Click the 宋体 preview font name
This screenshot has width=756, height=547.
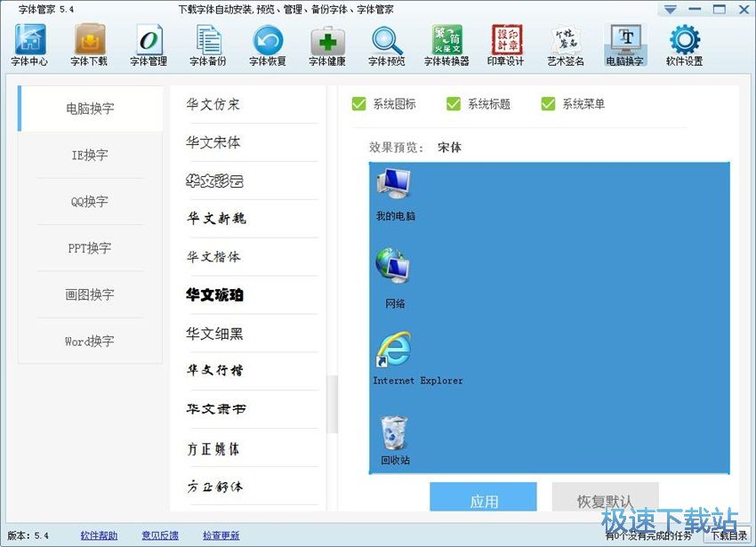[449, 148]
